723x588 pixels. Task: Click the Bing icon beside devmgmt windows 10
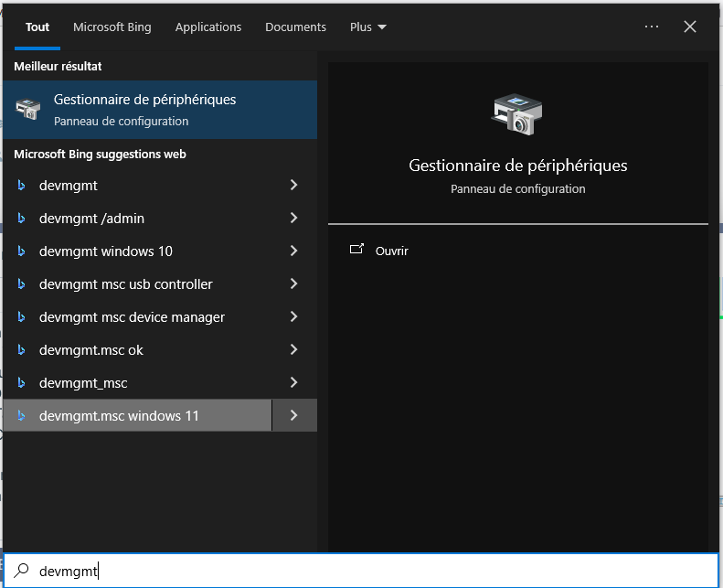(x=22, y=251)
